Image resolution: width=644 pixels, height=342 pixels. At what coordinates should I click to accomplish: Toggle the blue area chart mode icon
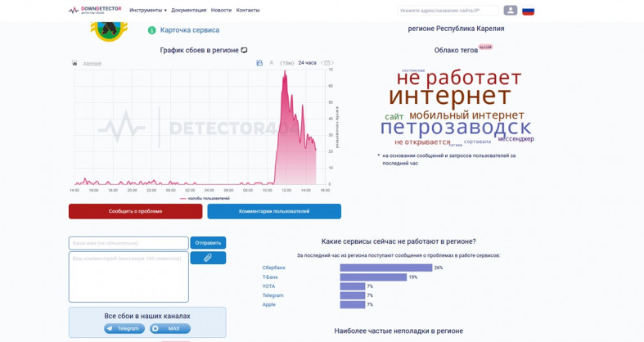pos(259,63)
